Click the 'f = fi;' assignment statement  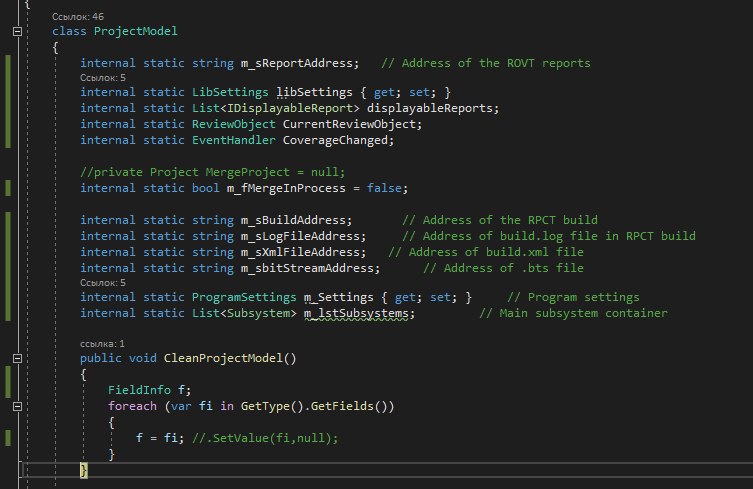[x=160, y=438]
